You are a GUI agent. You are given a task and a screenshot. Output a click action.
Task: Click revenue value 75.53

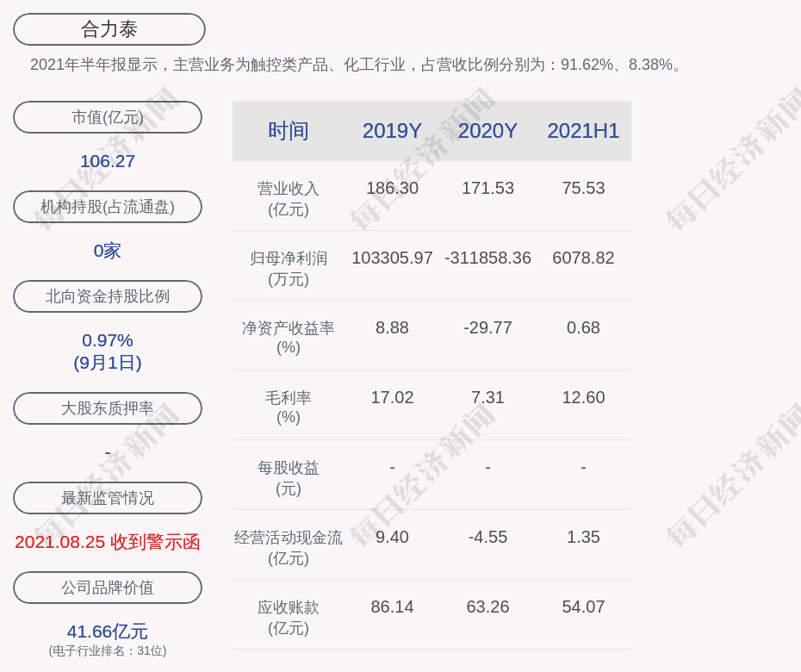coord(583,188)
